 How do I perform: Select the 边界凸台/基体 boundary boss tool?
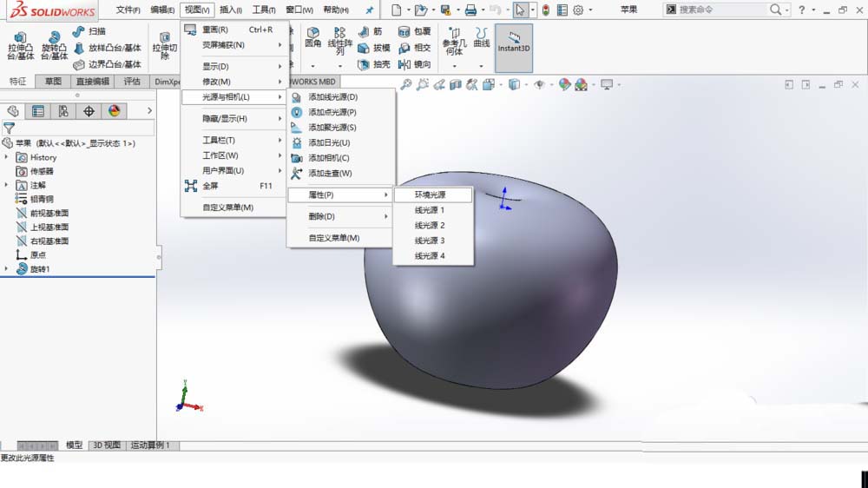coord(108,64)
